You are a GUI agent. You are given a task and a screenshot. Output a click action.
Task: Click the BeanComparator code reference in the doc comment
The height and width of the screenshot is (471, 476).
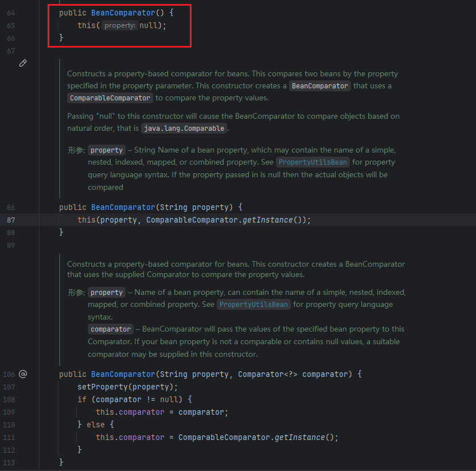click(x=320, y=86)
